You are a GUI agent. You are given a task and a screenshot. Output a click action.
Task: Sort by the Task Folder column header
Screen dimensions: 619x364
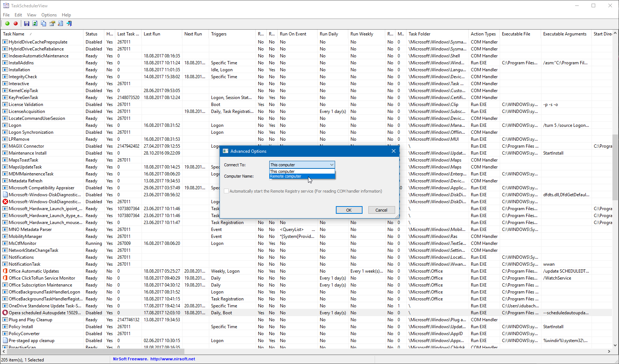(x=438, y=34)
